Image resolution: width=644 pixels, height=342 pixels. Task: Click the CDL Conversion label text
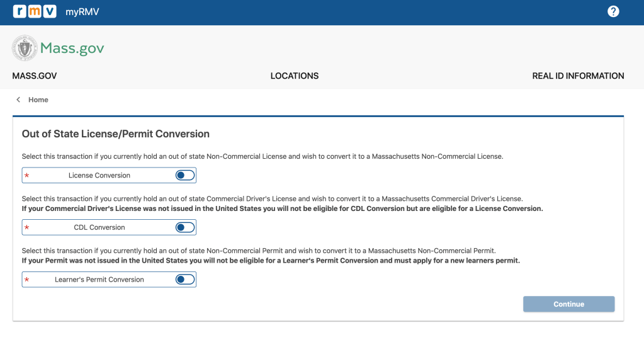tap(99, 227)
